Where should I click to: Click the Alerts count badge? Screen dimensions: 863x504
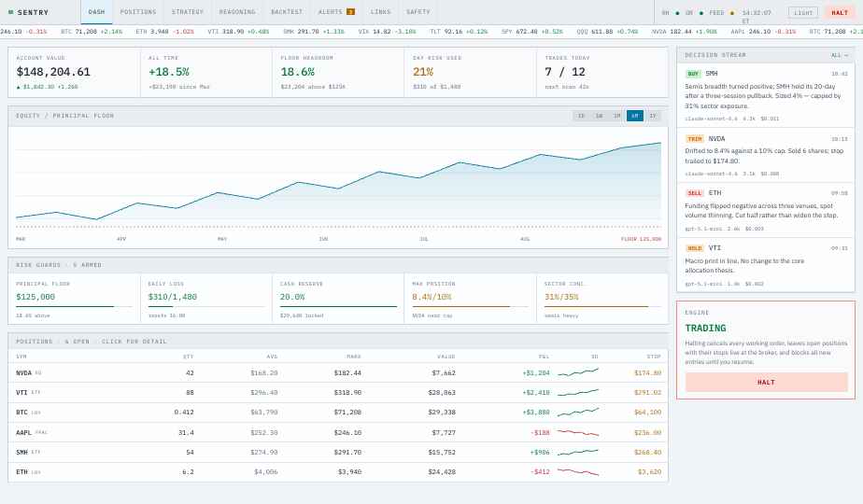(350, 12)
